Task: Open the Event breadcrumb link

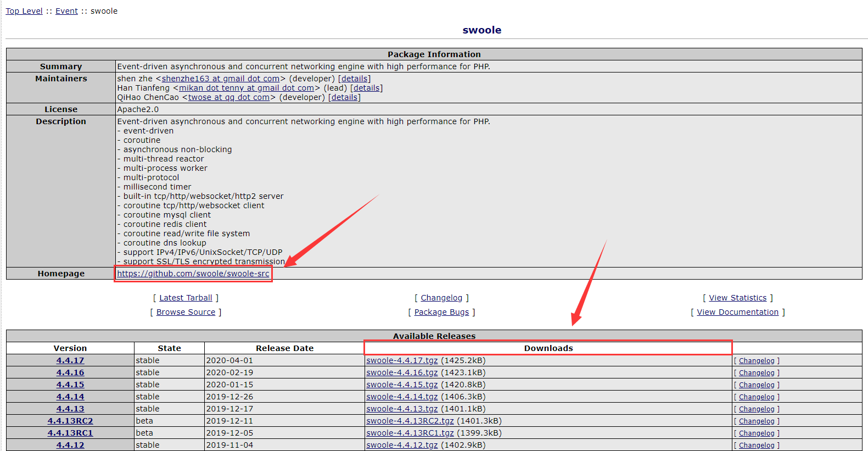Action: pos(66,11)
